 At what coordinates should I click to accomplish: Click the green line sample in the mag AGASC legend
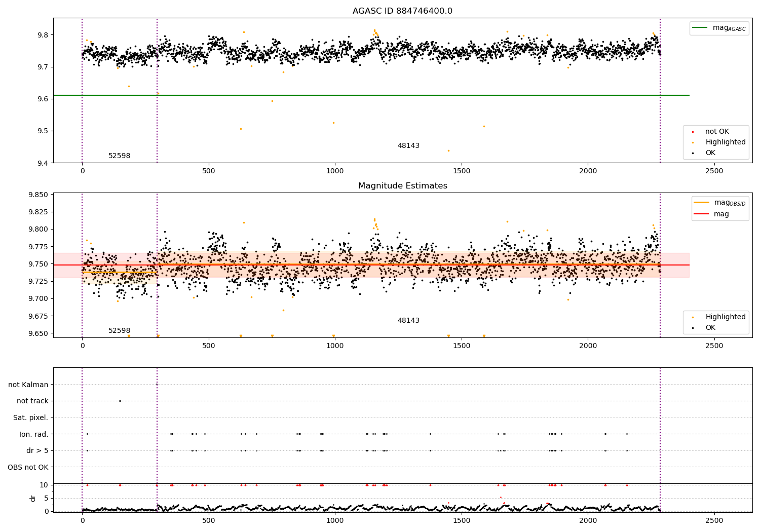pyautogui.click(x=700, y=28)
